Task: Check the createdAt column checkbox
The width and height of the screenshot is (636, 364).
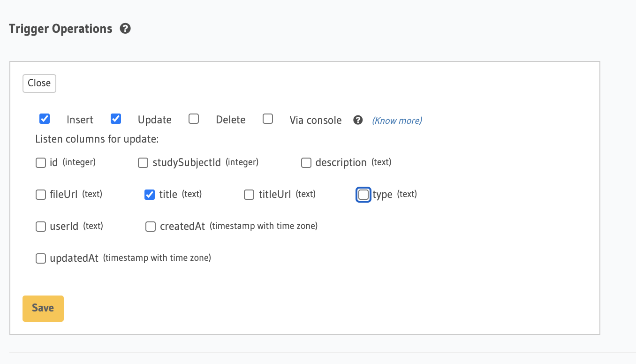Action: coord(151,227)
